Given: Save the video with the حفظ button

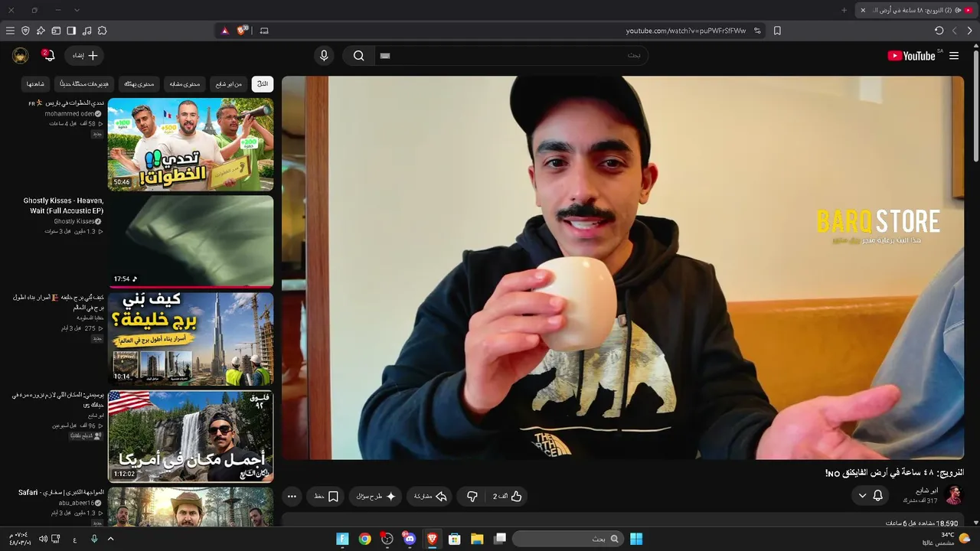Looking at the screenshot, I should (326, 496).
